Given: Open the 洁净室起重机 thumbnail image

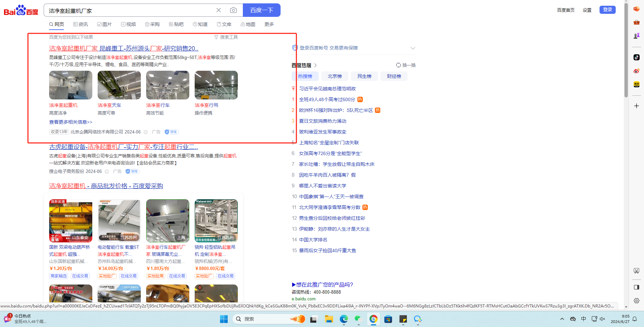Looking at the screenshot, I should 71,85.
